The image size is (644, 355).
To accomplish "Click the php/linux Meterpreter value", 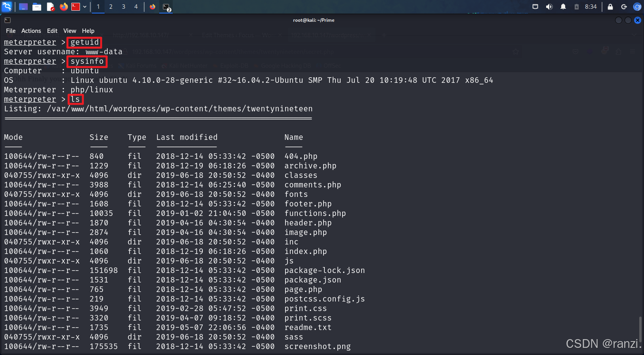I will 92,90.
